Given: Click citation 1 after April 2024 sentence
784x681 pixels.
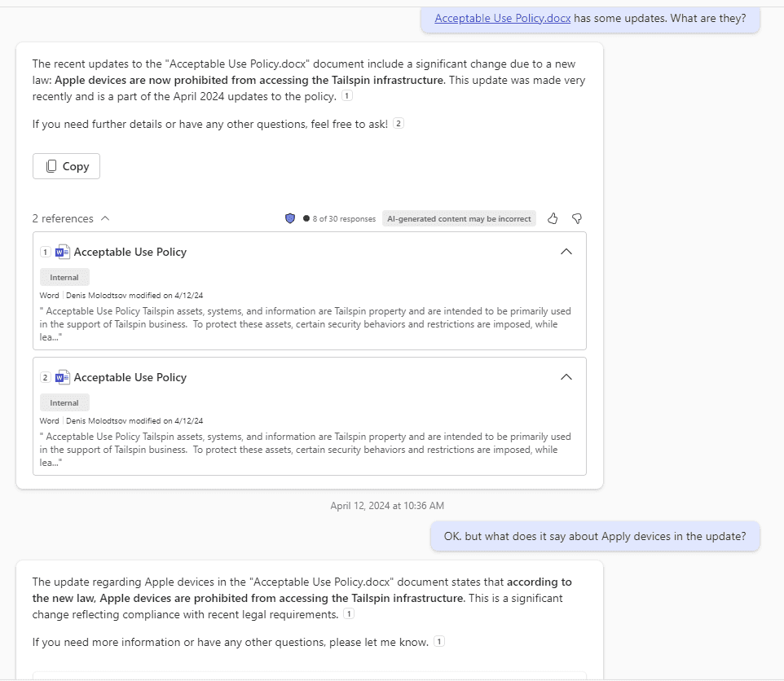Looking at the screenshot, I should point(347,96).
